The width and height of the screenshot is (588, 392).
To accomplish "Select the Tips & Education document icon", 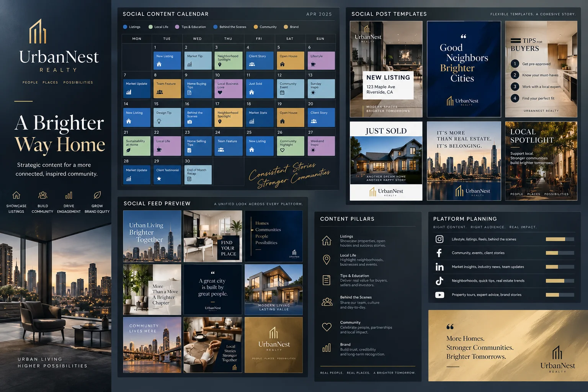I will (327, 280).
